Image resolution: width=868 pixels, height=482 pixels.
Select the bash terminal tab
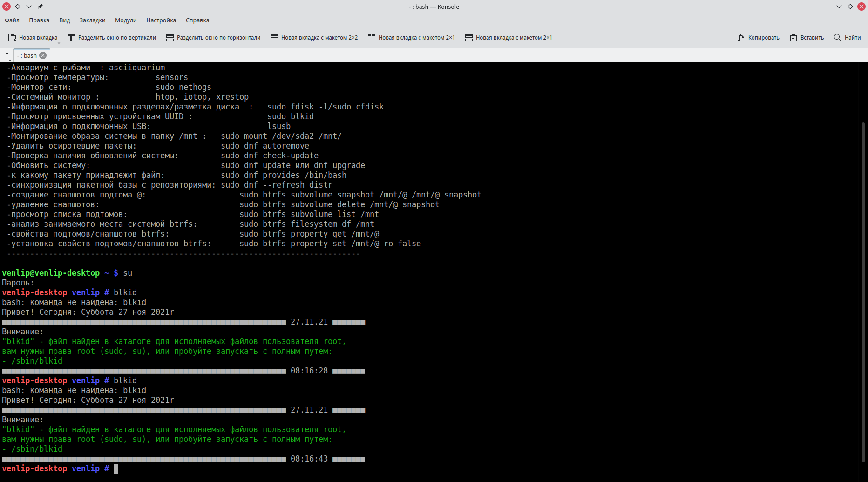pyautogui.click(x=28, y=55)
